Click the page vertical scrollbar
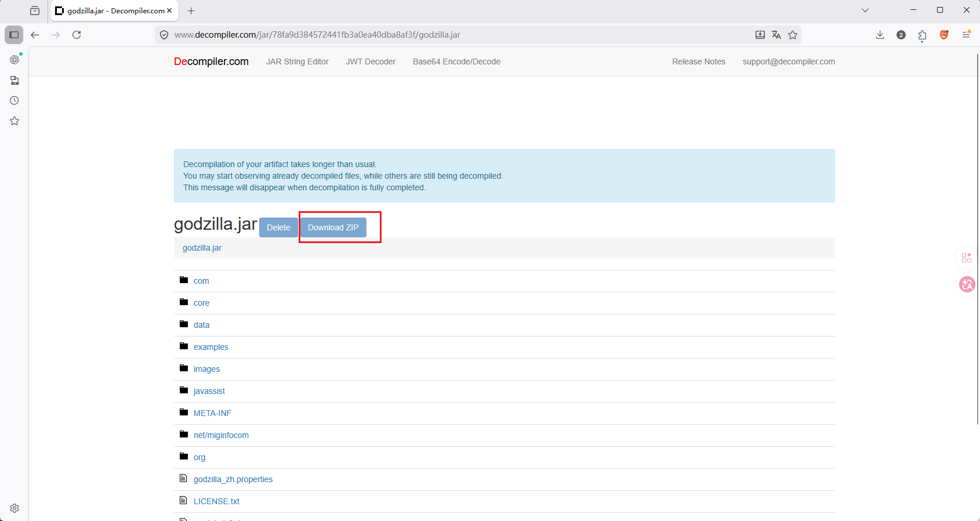Screen dimensions: 980x521 click(977, 238)
